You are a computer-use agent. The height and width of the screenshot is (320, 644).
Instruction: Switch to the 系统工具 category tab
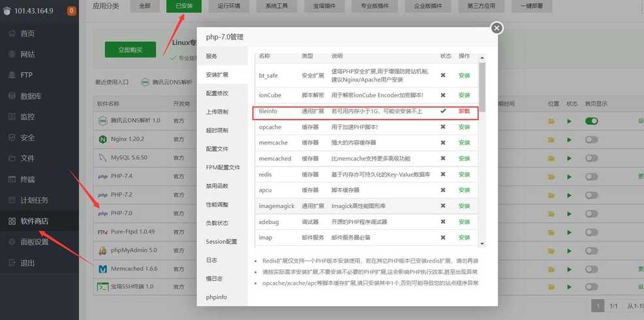(277, 6)
